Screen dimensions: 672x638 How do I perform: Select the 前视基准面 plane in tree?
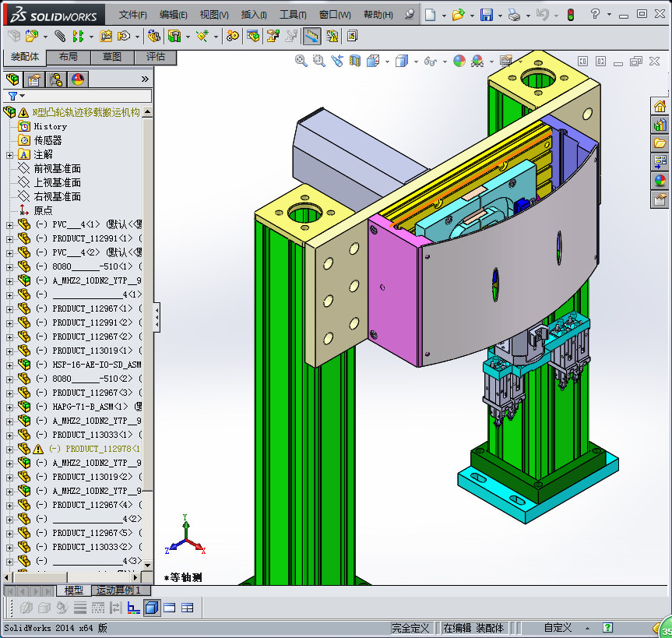coord(58,168)
